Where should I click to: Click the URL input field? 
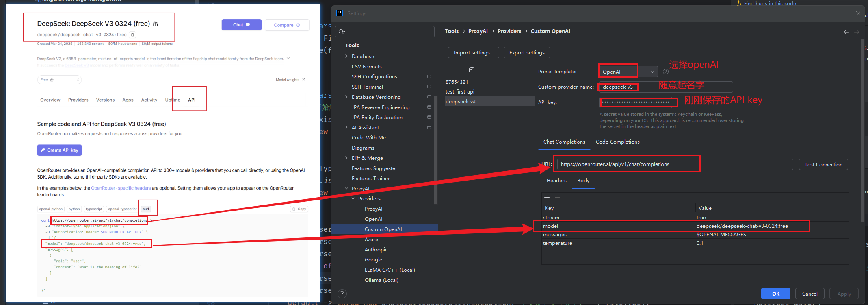[x=675, y=164]
